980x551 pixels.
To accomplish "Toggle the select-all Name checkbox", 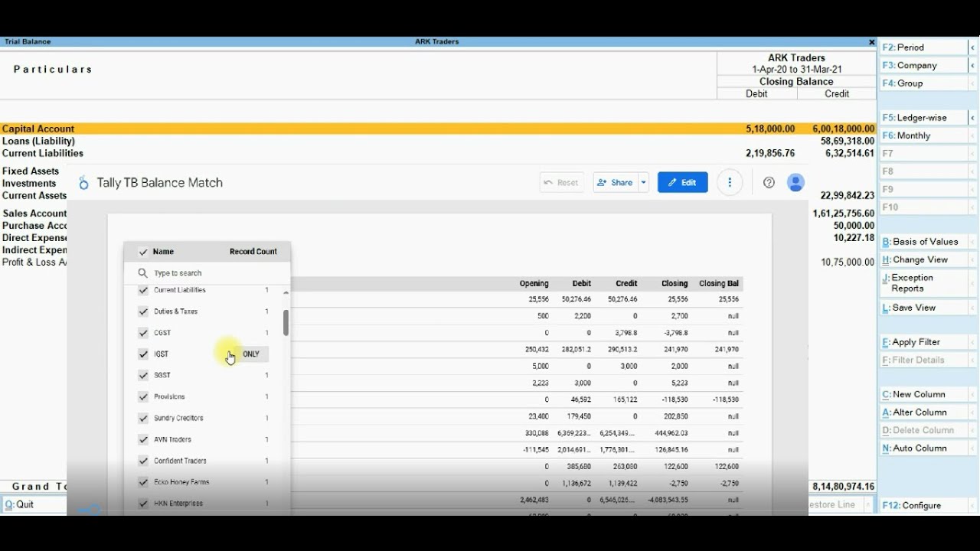I will point(143,252).
